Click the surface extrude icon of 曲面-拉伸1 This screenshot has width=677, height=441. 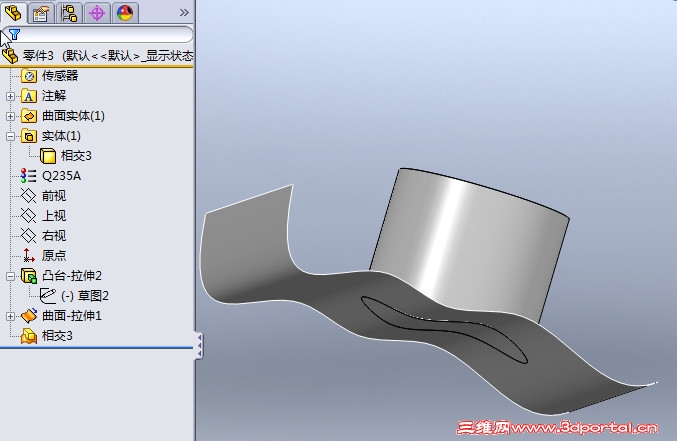[29, 316]
